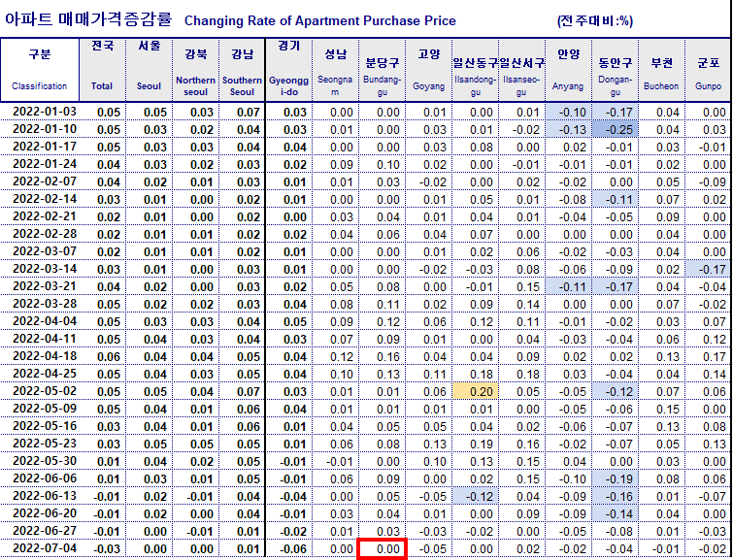
Task: Click the title 'Changing Rate of Apartment Purchase Price'
Action: [x=319, y=21]
